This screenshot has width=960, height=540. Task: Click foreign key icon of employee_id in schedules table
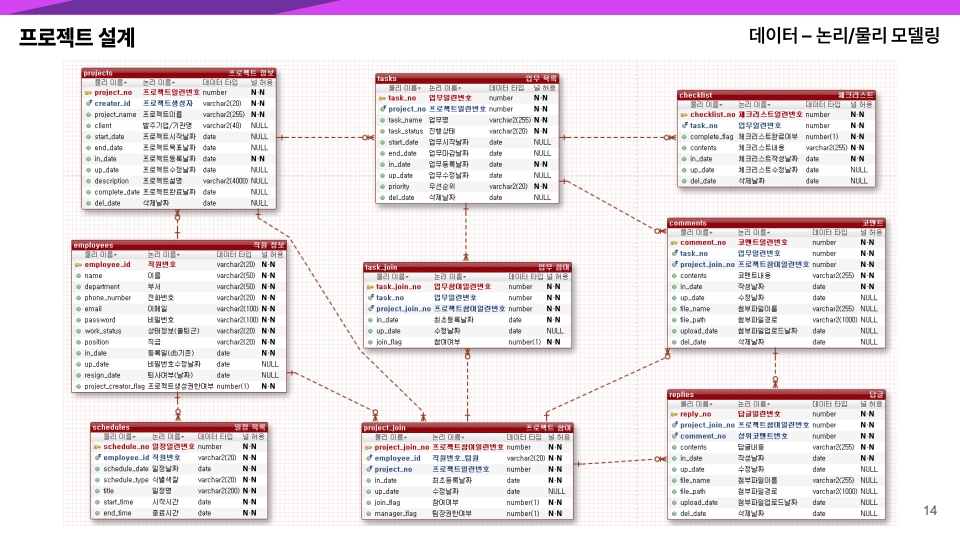[x=98, y=457]
